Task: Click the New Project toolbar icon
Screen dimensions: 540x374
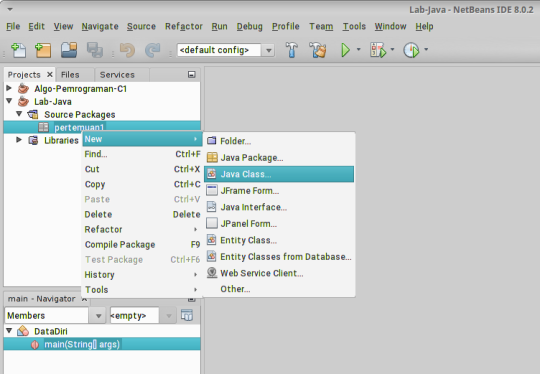Action: point(43,50)
